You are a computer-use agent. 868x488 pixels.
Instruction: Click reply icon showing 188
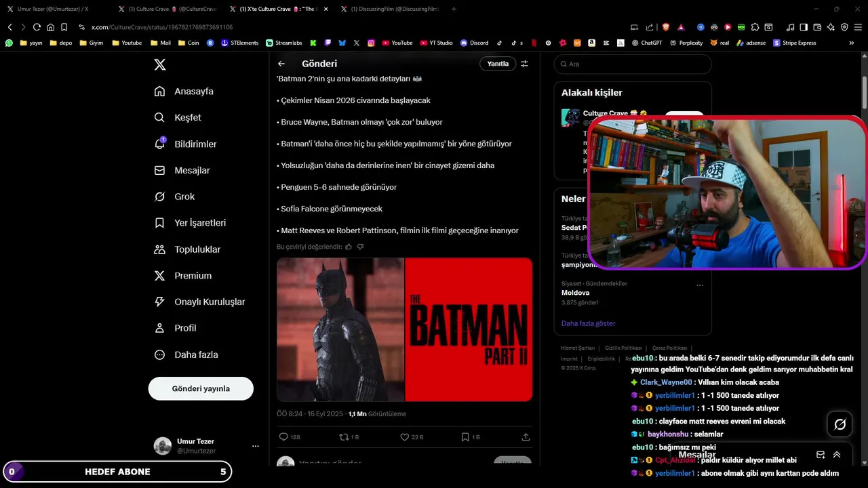[x=290, y=437]
